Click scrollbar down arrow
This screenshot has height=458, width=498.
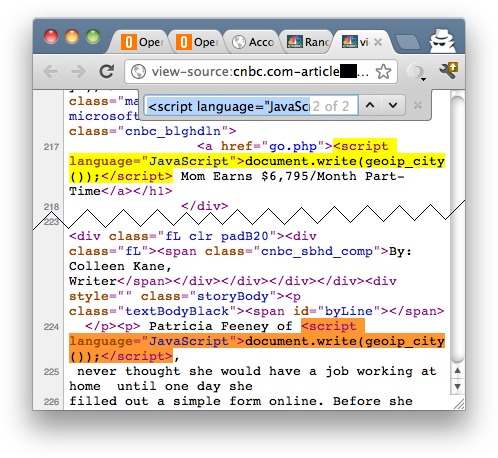457,387
